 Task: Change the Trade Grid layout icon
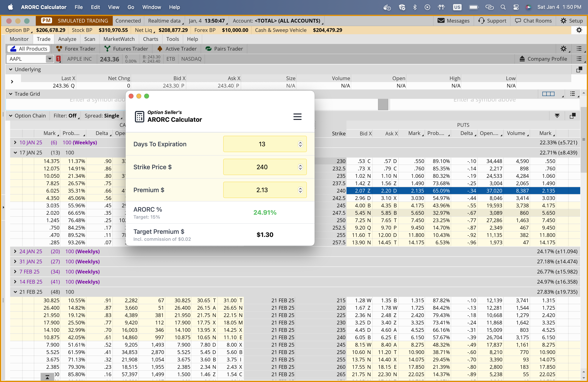[x=548, y=94]
